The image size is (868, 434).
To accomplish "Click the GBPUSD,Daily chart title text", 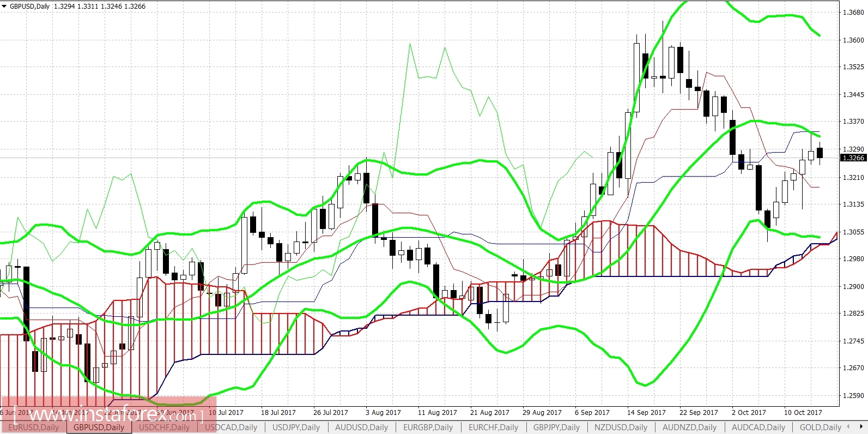I will tap(30, 7).
